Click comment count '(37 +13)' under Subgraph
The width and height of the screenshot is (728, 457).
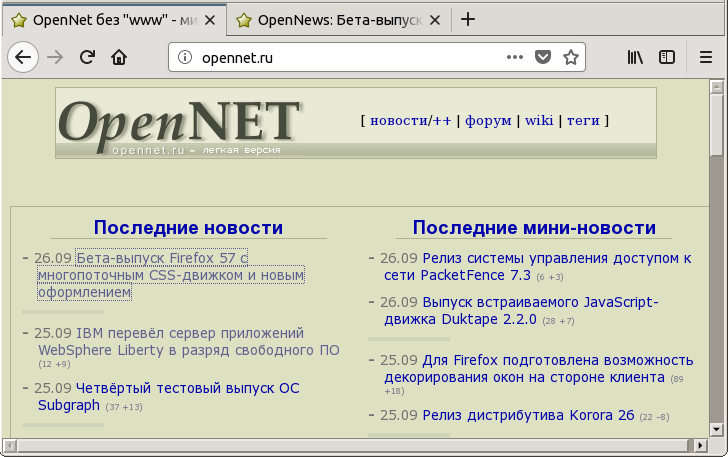pos(124,407)
